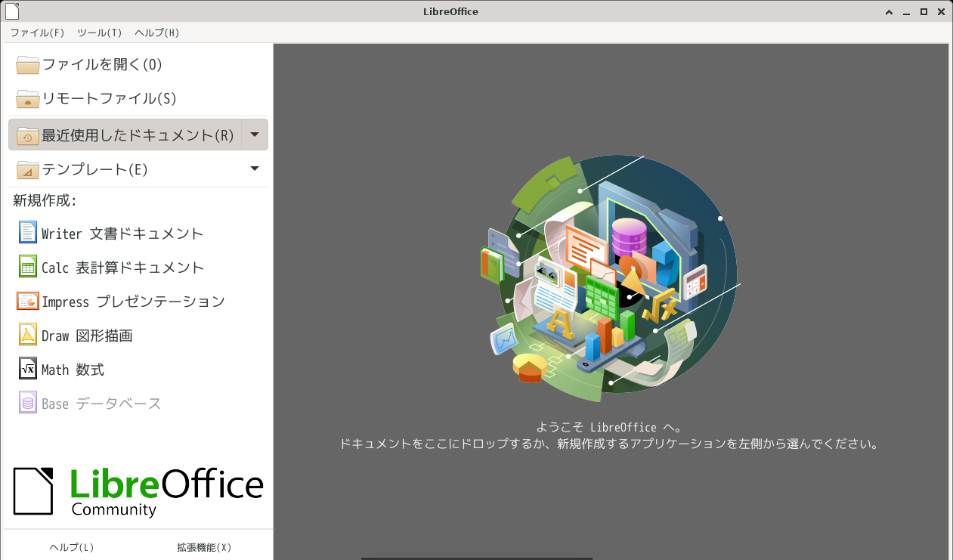Viewport: 953px width, 560px height.
Task: Create new Calc 表計算ドキュメント
Action: coord(138,267)
